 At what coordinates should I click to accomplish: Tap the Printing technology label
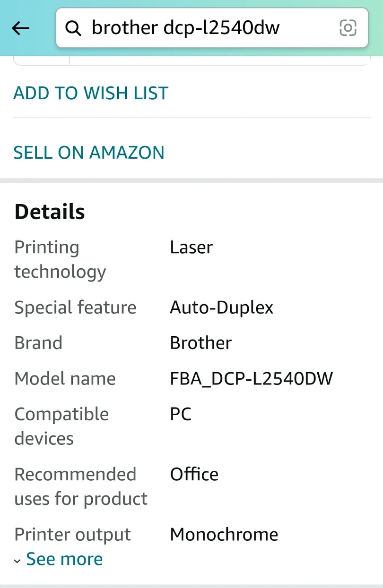(60, 259)
